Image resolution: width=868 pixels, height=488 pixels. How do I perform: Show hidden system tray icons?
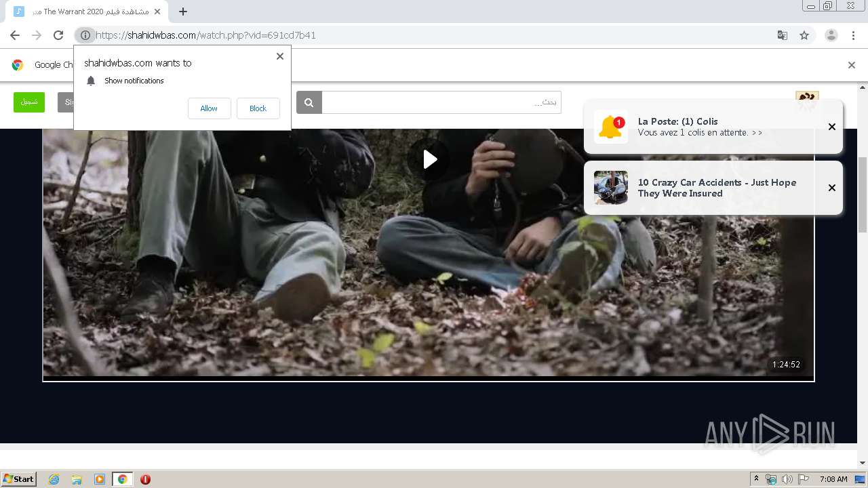(x=757, y=479)
